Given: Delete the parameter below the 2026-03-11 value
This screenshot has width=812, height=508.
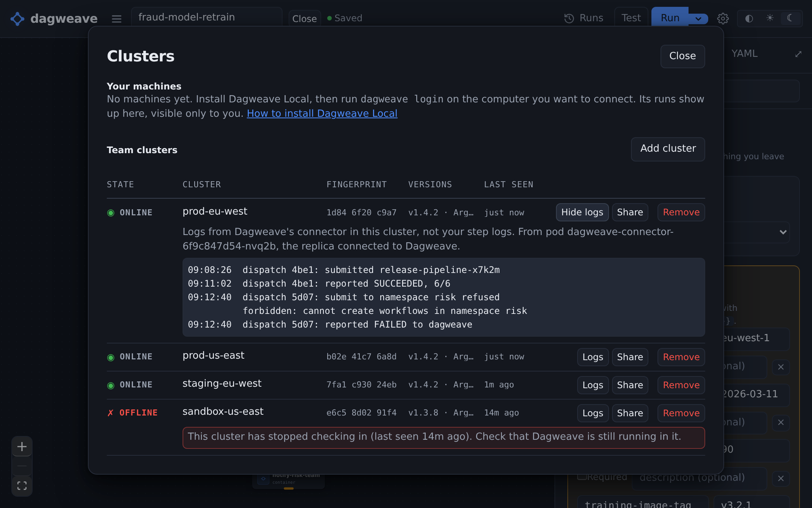Looking at the screenshot, I should tap(781, 422).
